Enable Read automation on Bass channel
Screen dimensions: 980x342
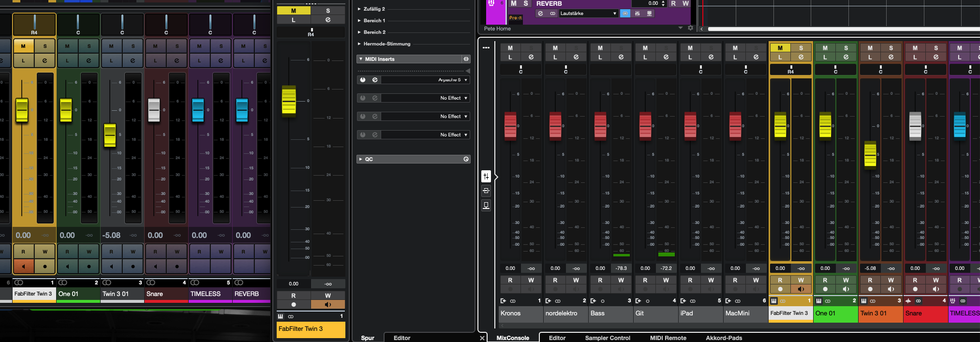point(600,280)
